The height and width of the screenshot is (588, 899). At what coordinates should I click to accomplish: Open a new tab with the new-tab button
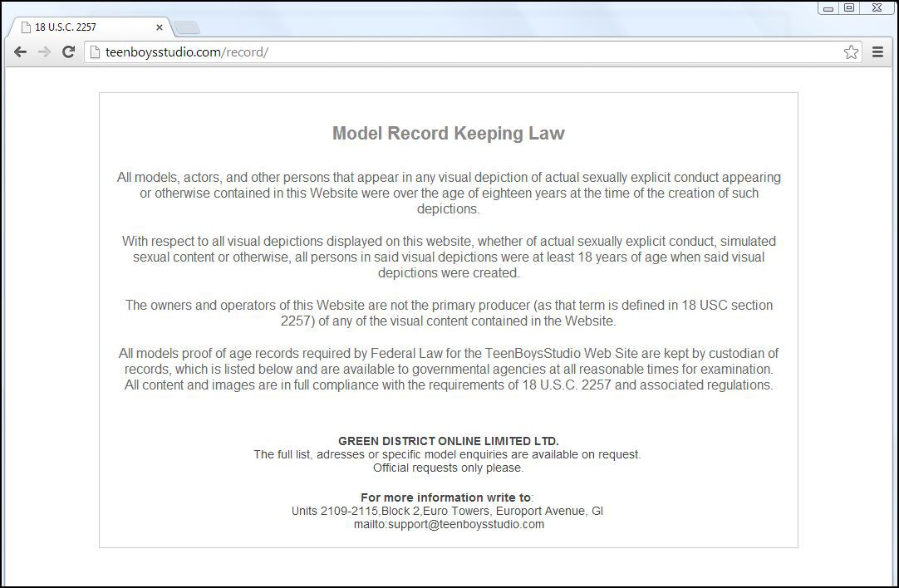187,27
